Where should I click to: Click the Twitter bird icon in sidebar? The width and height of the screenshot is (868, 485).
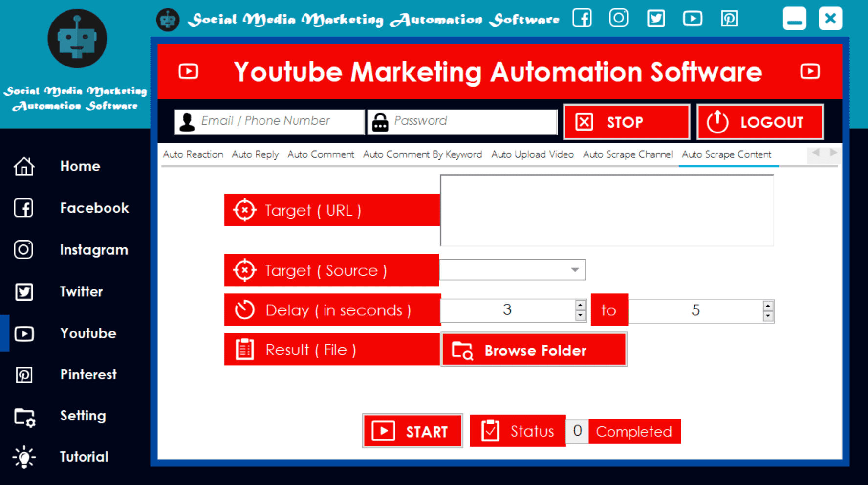[24, 292]
